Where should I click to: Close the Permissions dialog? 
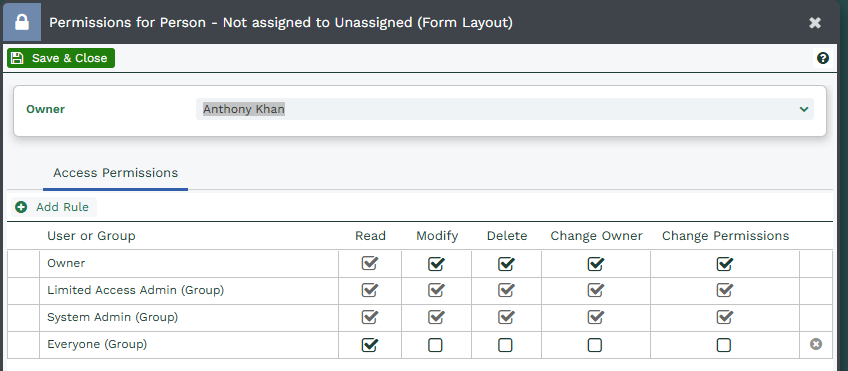pos(814,23)
